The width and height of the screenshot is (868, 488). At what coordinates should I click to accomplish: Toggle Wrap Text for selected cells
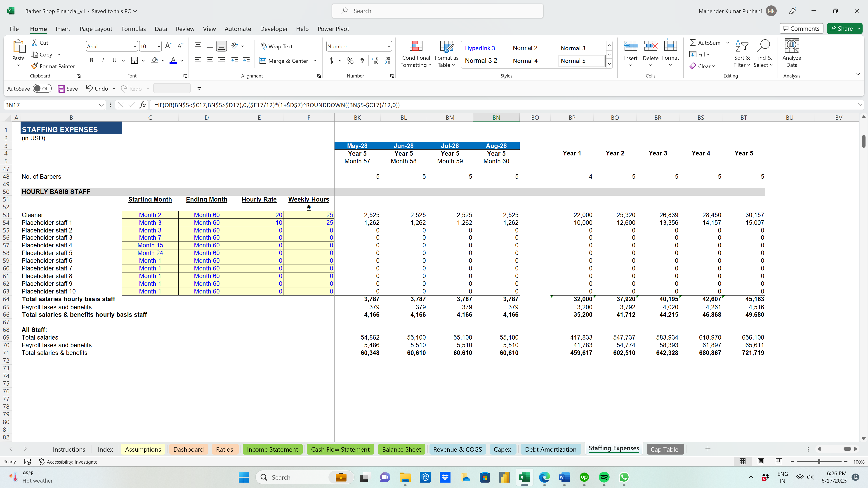coord(277,46)
